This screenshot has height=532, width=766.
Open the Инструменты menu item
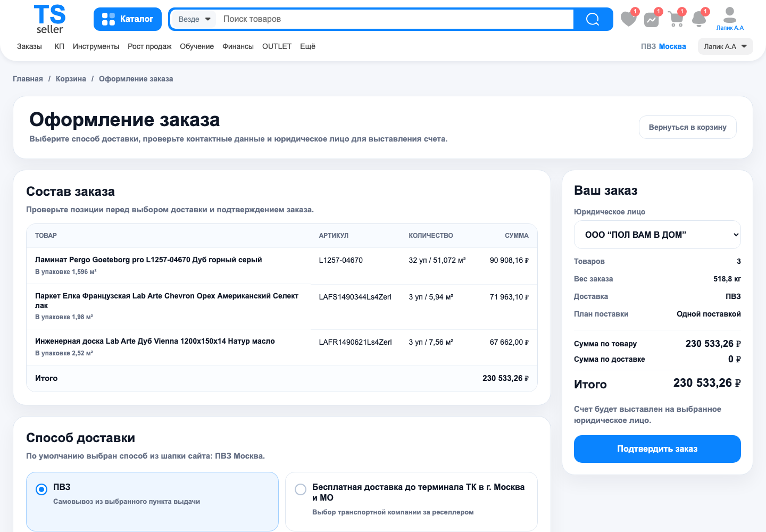[96, 46]
